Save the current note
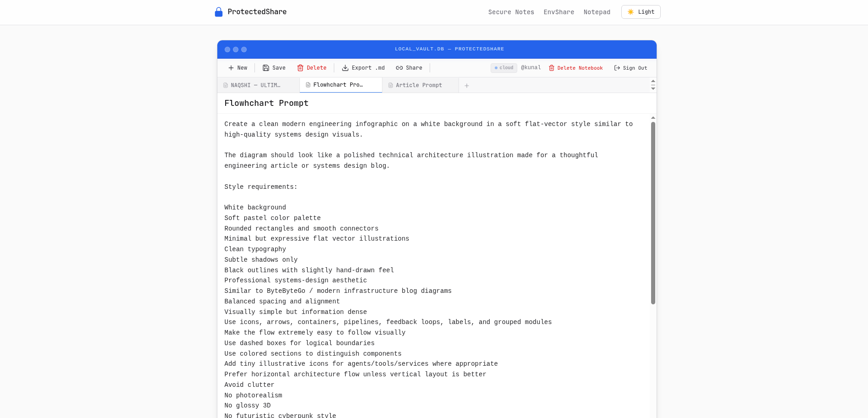The height and width of the screenshot is (418, 868). click(274, 68)
